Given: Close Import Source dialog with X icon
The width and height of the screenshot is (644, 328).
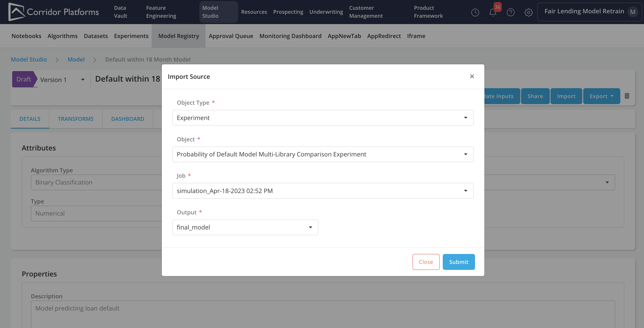Looking at the screenshot, I should point(472,76).
